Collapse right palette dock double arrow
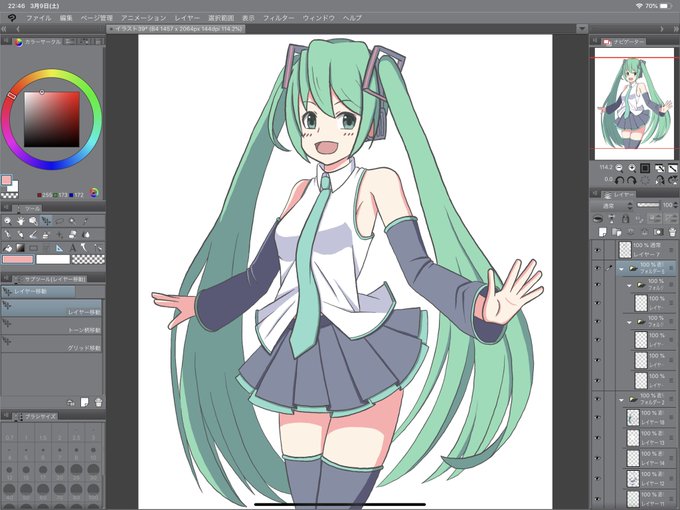Image resolution: width=680 pixels, height=510 pixels. (676, 29)
